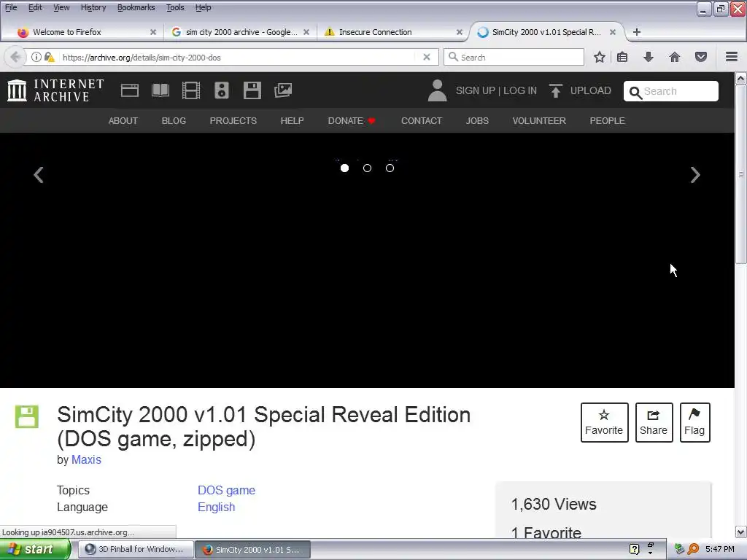Open a new tab with plus button
The width and height of the screenshot is (747, 560).
[636, 32]
